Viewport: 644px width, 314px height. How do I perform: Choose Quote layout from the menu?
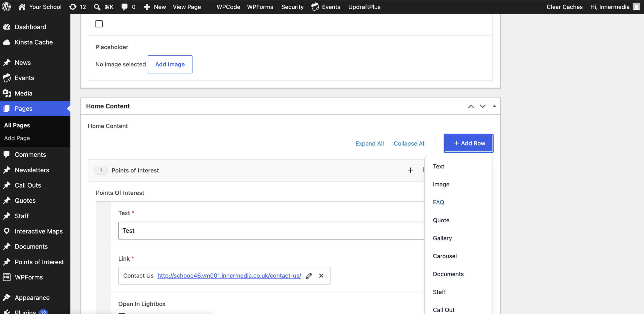pyautogui.click(x=441, y=220)
